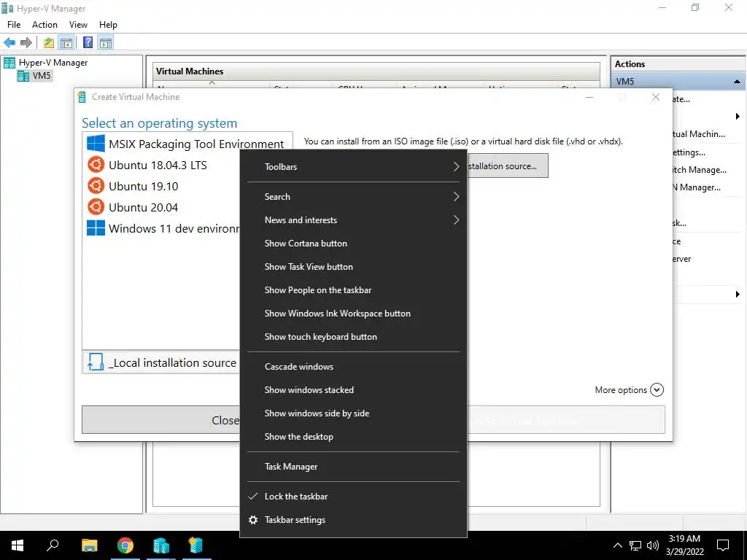Click the Close button in dialog
This screenshot has width=747, height=560.
click(x=161, y=420)
